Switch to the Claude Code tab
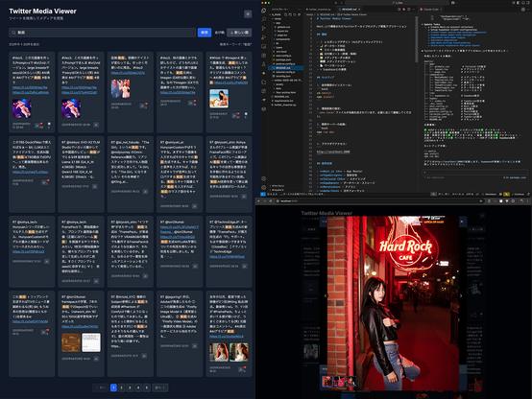Image resolution: width=532 pixels, height=399 pixels. coord(431,10)
